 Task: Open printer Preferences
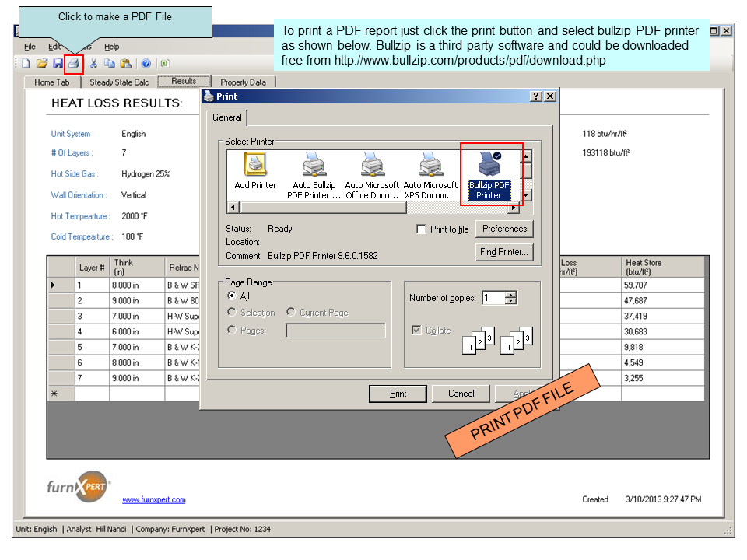504,229
